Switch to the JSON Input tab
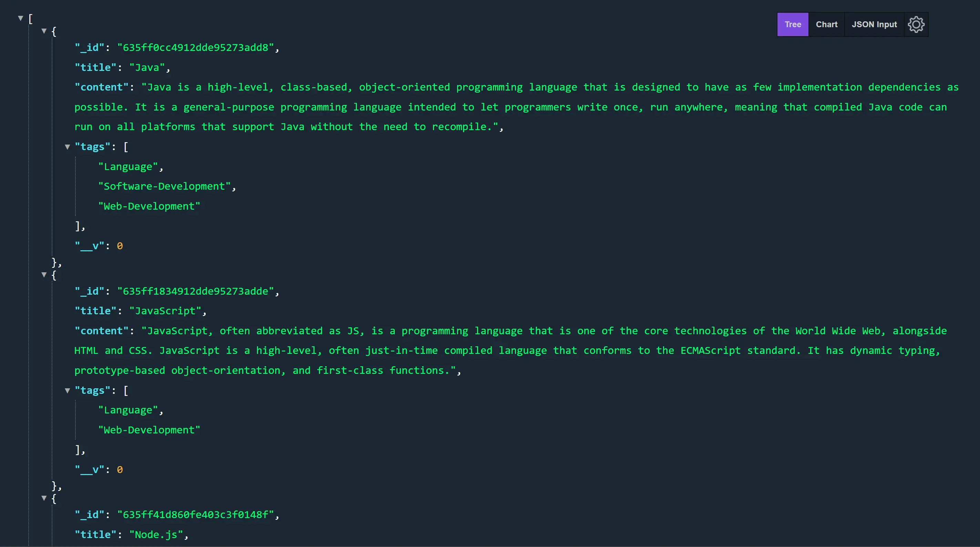 point(874,25)
